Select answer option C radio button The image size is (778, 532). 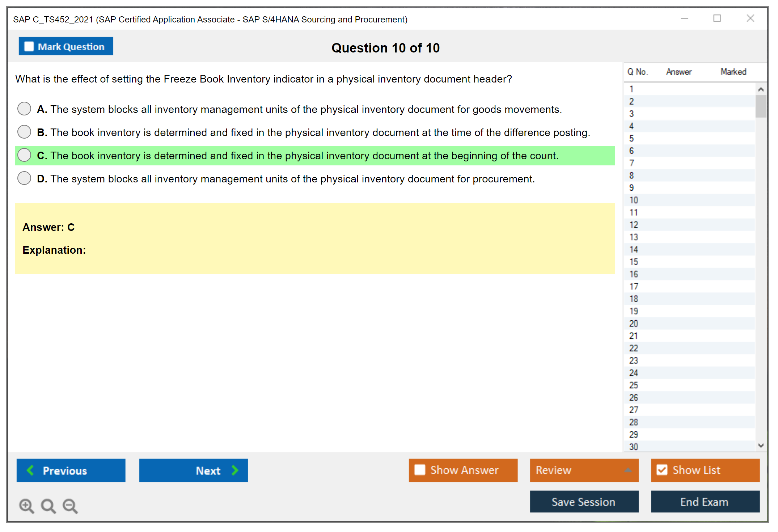[24, 155]
